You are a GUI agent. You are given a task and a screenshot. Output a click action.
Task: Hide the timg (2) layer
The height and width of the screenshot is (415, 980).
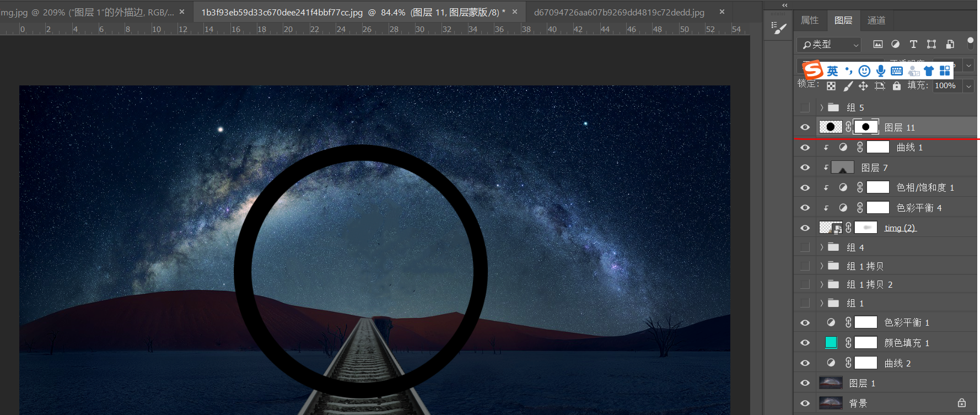(805, 228)
